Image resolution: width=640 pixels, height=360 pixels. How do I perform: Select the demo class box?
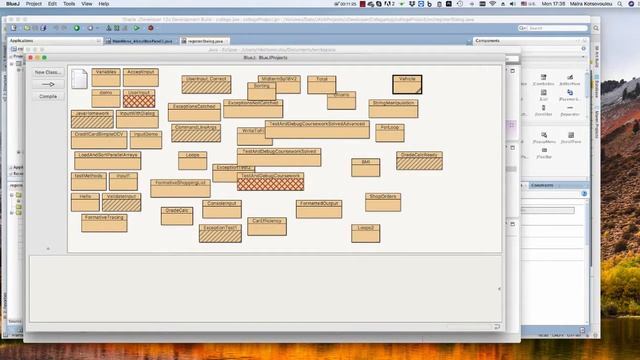coord(106,98)
